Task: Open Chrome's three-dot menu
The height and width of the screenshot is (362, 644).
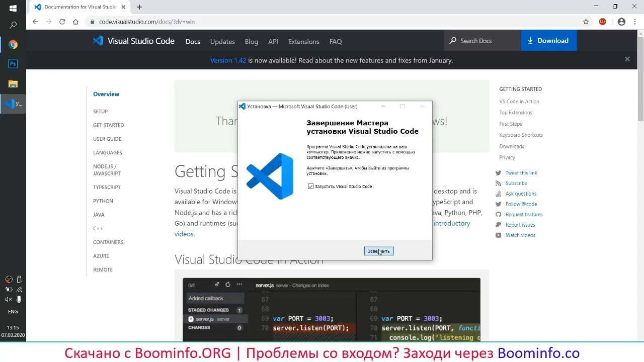Action: [635, 22]
